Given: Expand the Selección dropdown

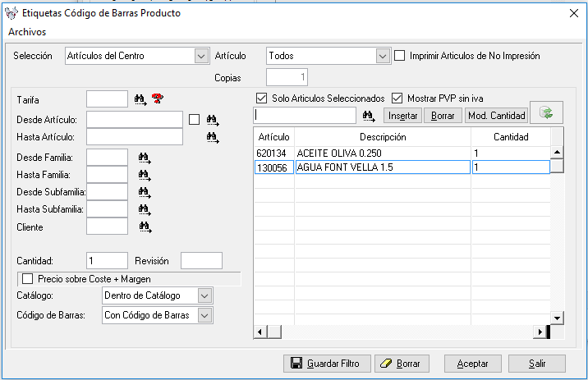Looking at the screenshot, I should [x=201, y=56].
